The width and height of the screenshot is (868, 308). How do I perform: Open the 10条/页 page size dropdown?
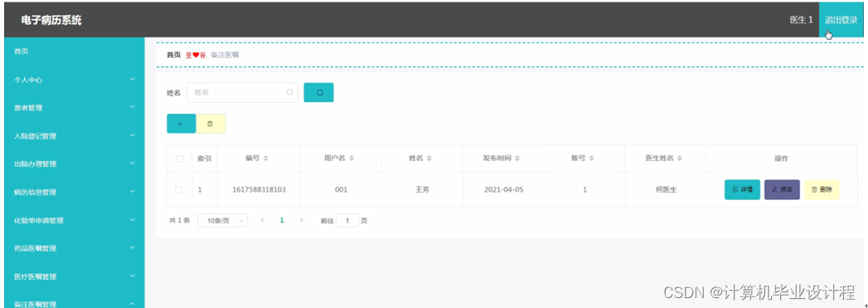(222, 221)
